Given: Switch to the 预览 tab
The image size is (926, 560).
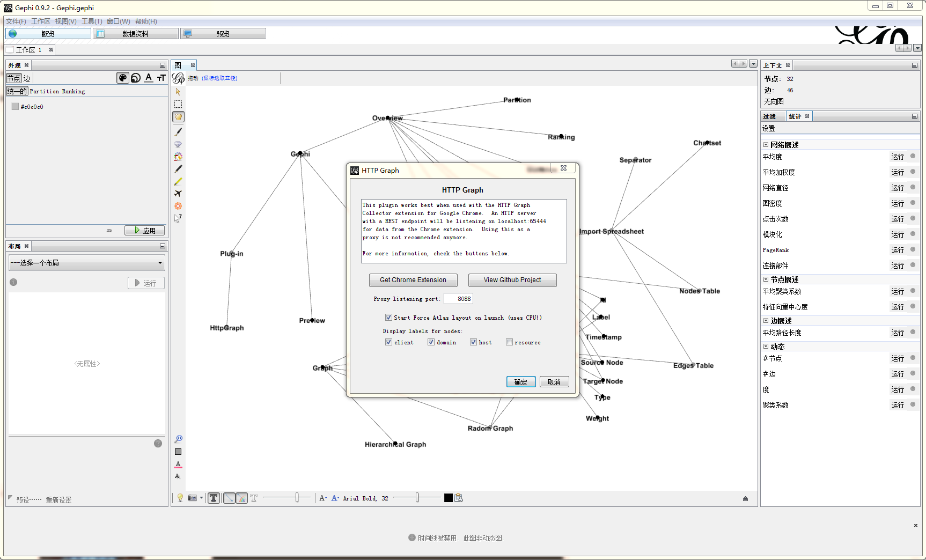Looking at the screenshot, I should [x=223, y=34].
